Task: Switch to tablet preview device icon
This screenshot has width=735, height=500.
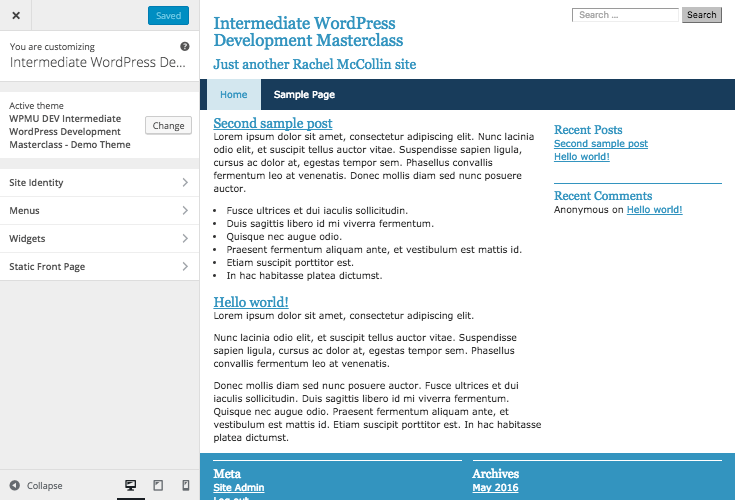Action: point(158,485)
